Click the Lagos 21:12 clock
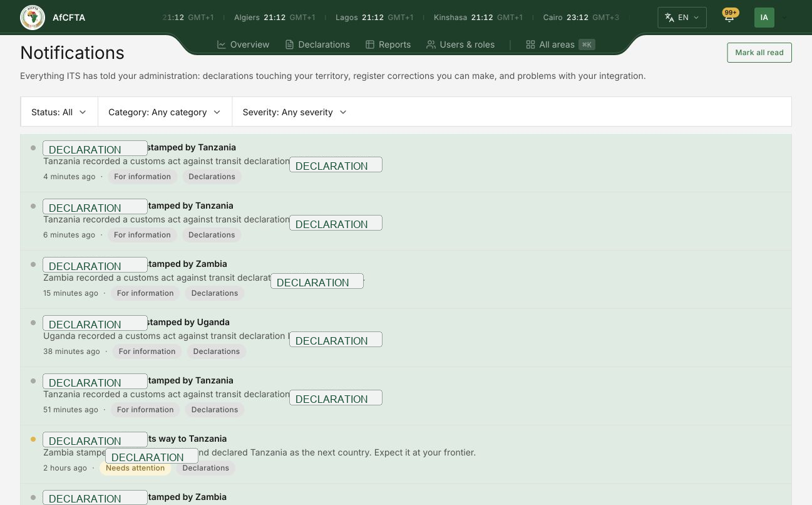812x505 pixels. 374,18
